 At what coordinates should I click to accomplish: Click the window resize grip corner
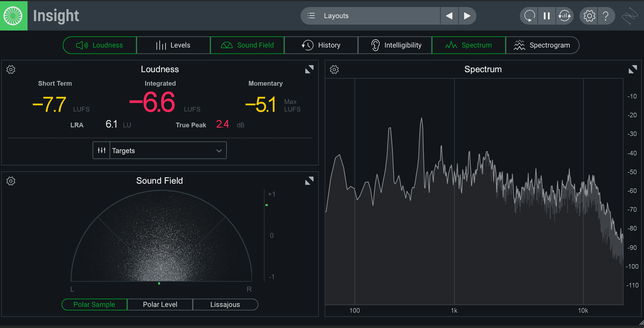click(641, 323)
